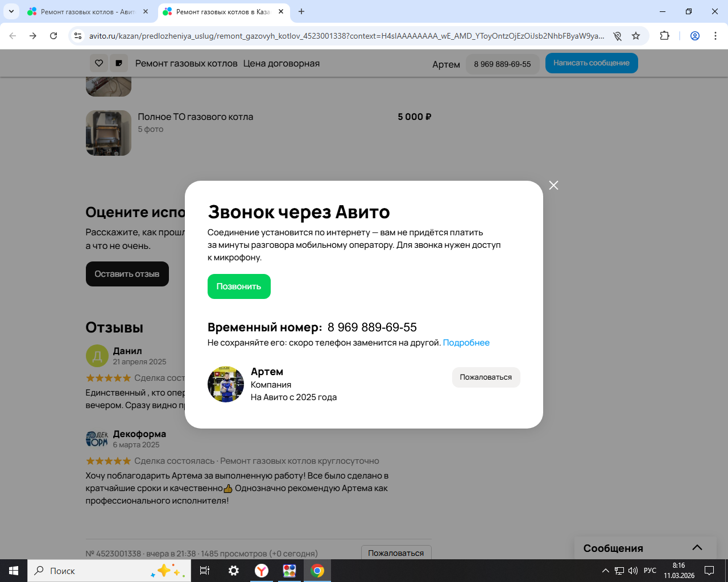Click the note icon beside the heart
The width and height of the screenshot is (728, 582).
point(119,63)
